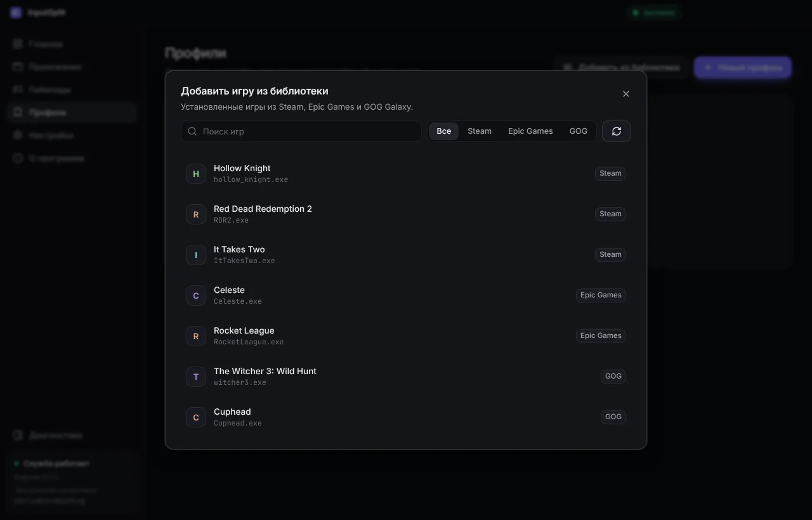Click the ItTakesTwo.exe file name
Image resolution: width=812 pixels, height=520 pixels.
click(x=244, y=261)
